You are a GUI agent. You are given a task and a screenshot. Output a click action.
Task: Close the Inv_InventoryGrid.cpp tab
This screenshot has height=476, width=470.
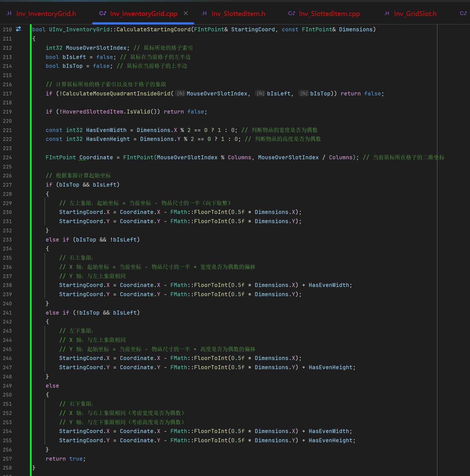186,13
